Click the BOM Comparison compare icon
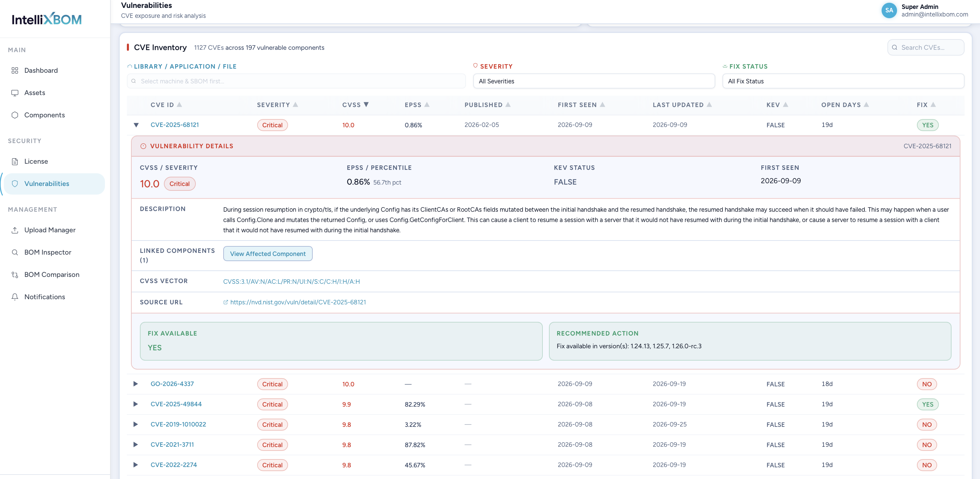 coord(15,274)
